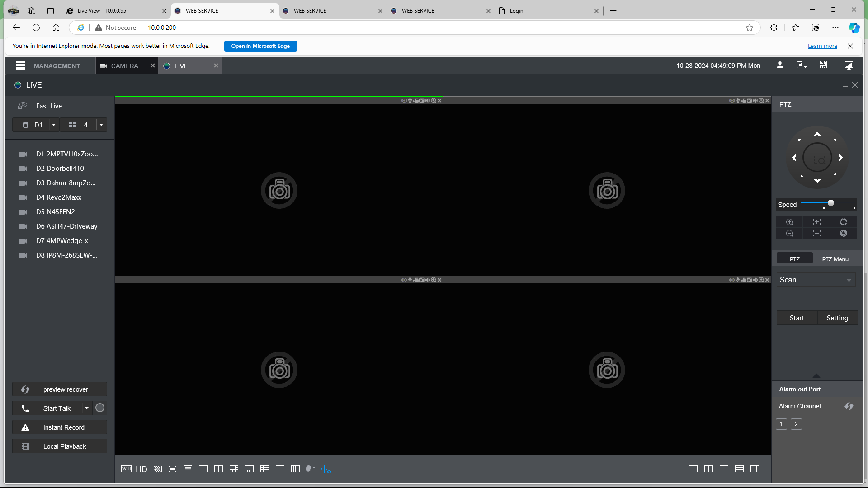
Task: Expand the Start Talk dropdown arrow
Action: click(87, 408)
